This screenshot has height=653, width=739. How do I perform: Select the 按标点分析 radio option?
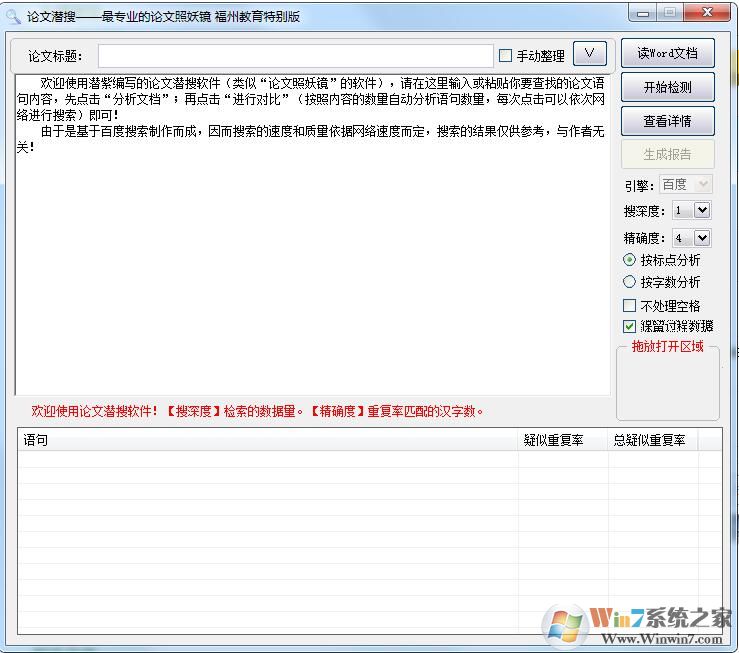pos(629,260)
